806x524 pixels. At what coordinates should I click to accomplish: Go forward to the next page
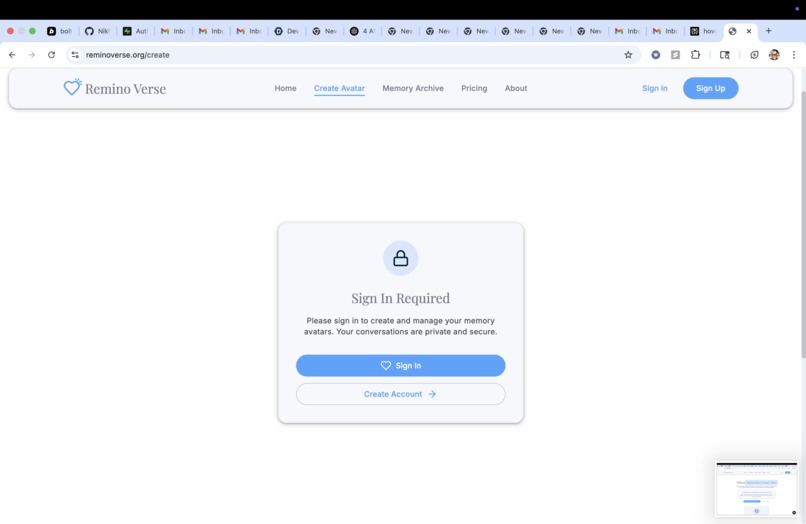32,55
